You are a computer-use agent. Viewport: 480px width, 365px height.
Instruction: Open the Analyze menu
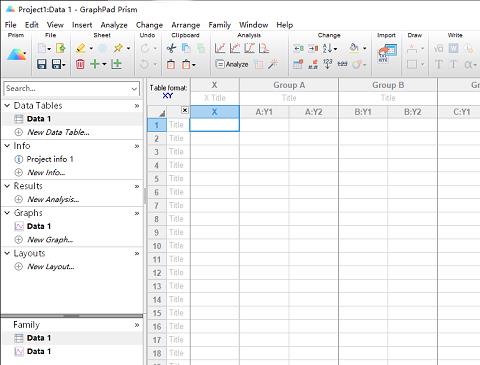coord(114,25)
